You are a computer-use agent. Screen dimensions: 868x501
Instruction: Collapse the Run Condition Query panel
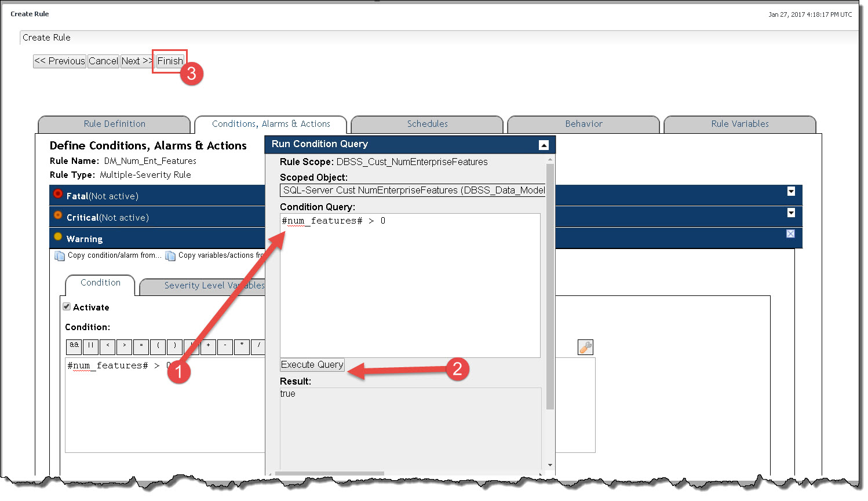point(544,145)
